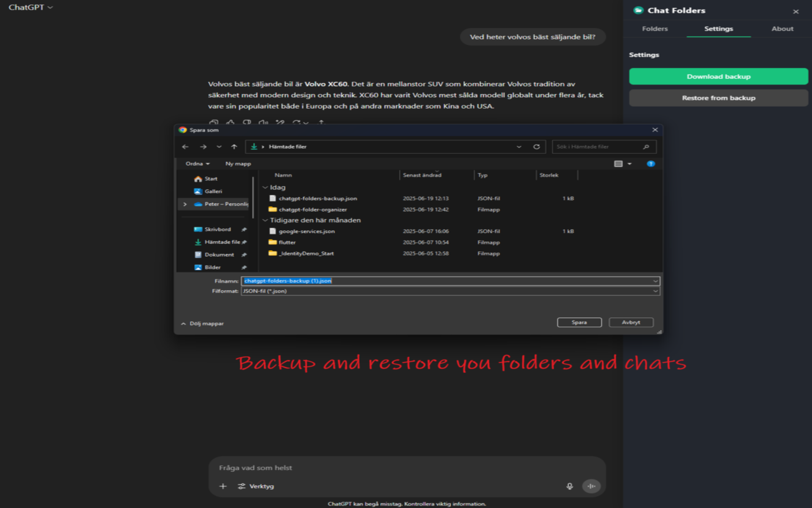Select the flutter folder
The image size is (812, 508).
click(x=287, y=243)
